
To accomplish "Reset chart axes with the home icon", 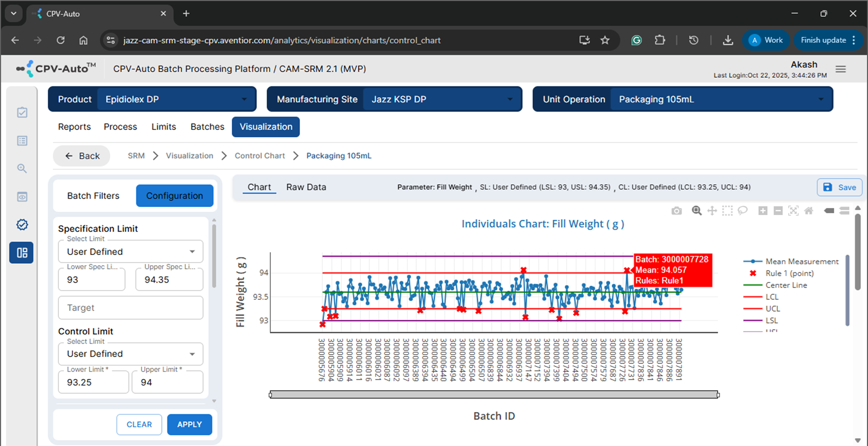I will pos(809,211).
